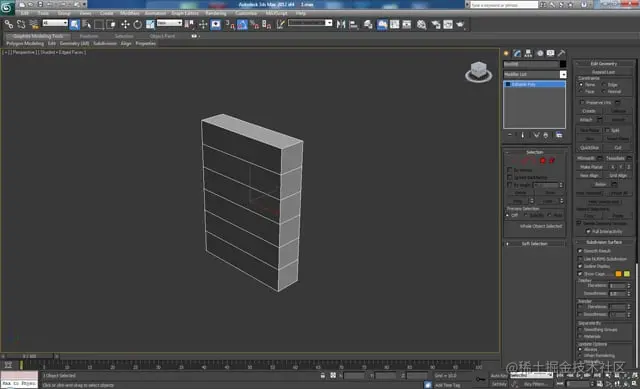Click the object color swatch beside name
Screen dimensions: 640x389
563,64
